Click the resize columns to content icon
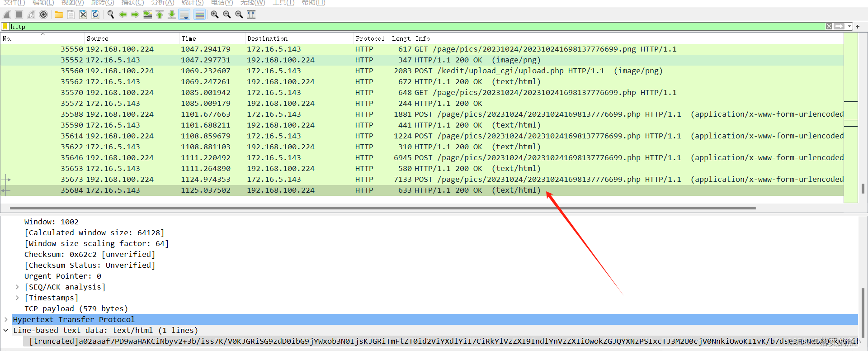868x351 pixels. click(x=251, y=14)
